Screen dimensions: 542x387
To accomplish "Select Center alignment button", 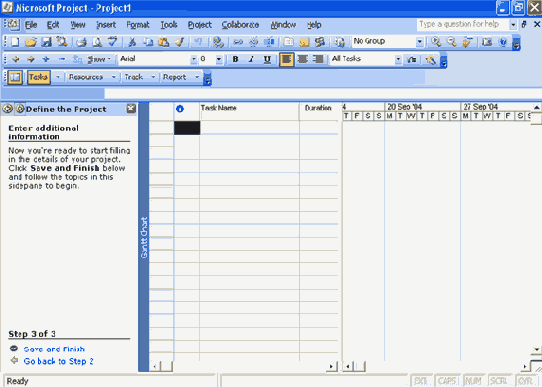I will 303,59.
